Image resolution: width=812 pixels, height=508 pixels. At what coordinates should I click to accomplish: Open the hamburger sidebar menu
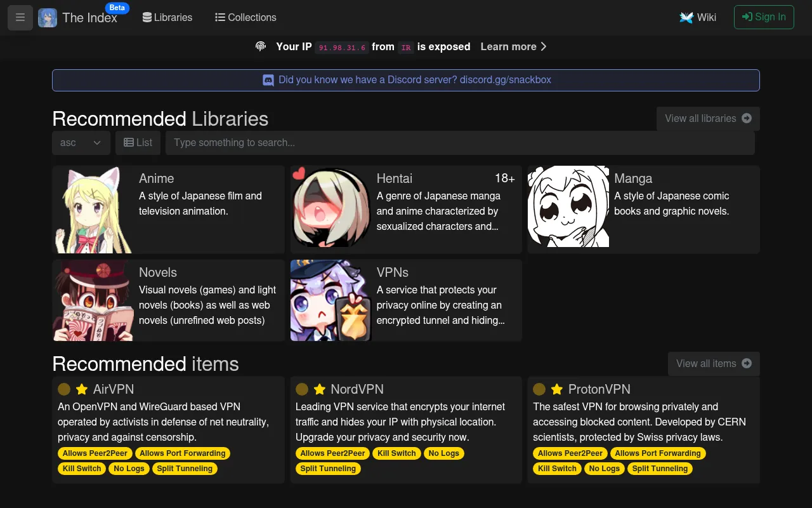tap(20, 18)
